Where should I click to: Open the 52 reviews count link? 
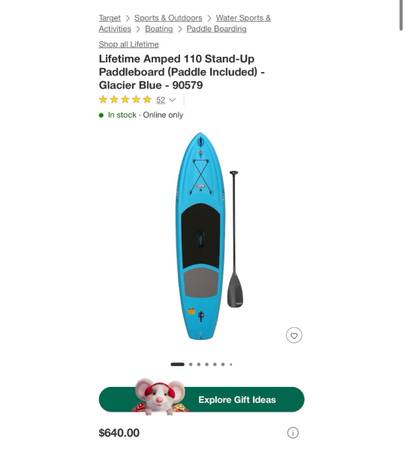161,100
